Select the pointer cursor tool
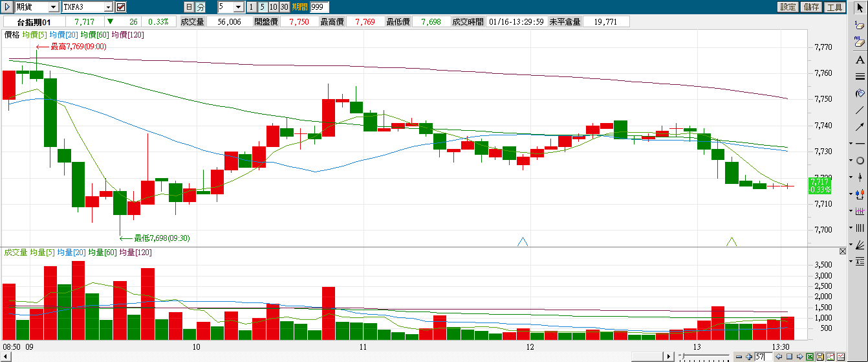Viewport: 868px width, 362px height. pos(860,7)
